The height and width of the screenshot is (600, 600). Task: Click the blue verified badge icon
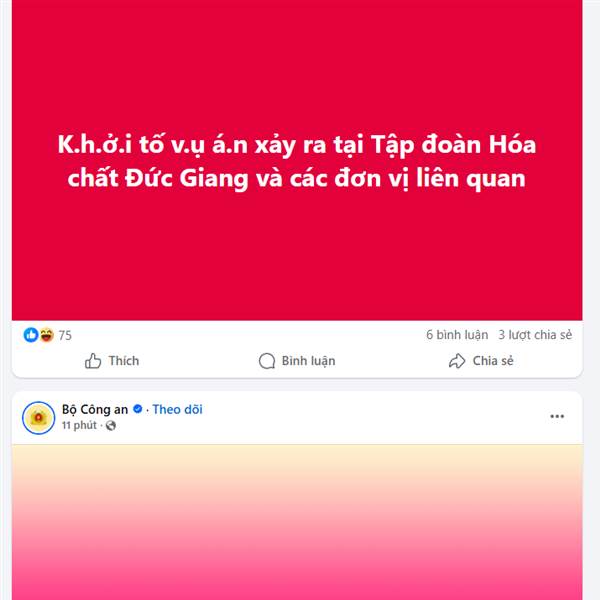click(x=137, y=409)
